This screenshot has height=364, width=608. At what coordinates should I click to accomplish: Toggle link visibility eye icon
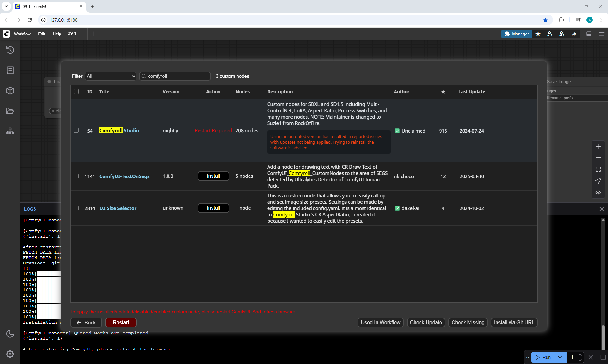click(x=598, y=192)
